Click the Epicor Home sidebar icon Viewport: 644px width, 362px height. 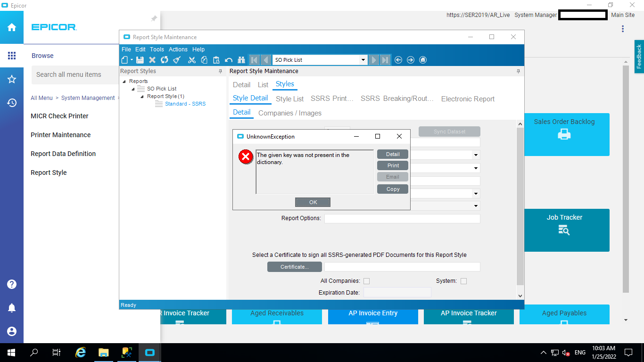(12, 27)
